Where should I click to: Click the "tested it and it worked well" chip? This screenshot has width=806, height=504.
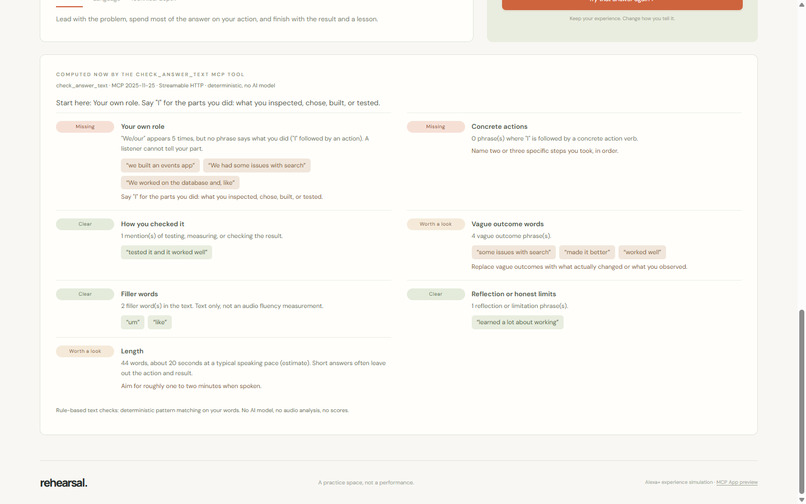[167, 253]
